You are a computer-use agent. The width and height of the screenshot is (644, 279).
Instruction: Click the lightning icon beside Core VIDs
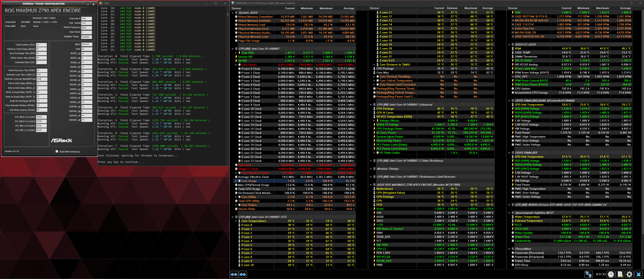239,53
